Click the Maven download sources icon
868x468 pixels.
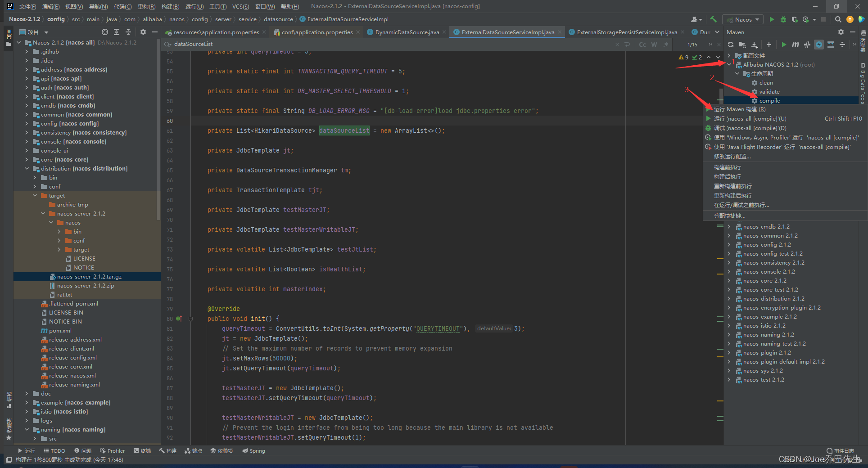[755, 45]
